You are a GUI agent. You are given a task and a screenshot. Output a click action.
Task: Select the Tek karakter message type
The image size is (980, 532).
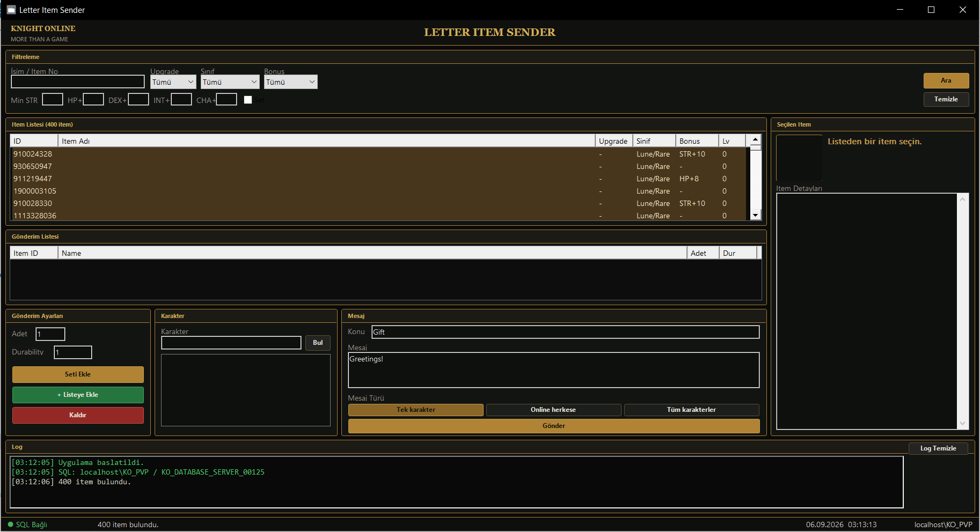click(416, 410)
